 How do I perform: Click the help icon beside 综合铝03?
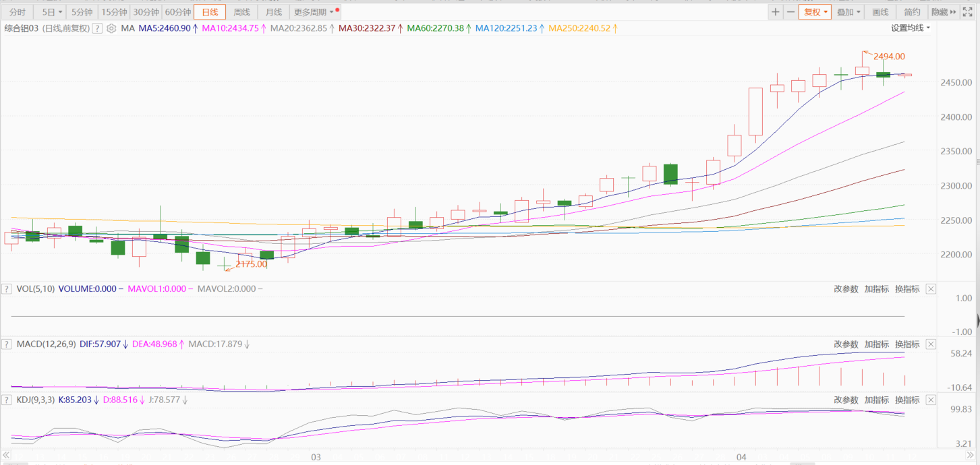[x=97, y=28]
